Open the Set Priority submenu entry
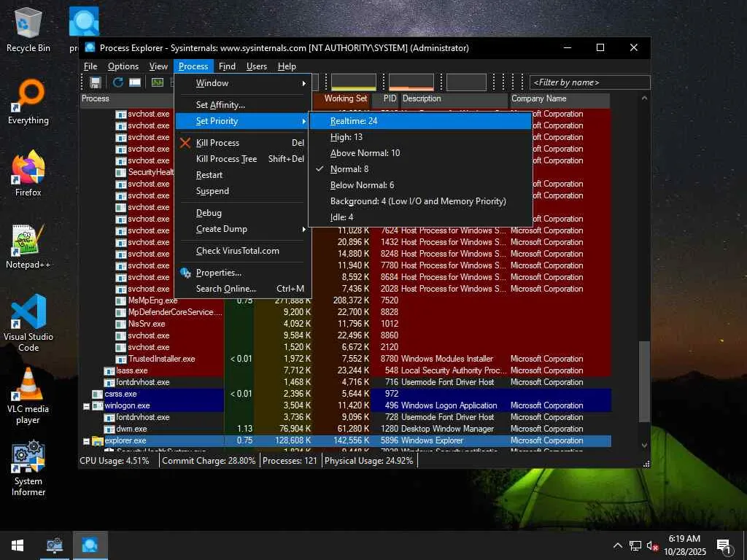The width and height of the screenshot is (747, 560). click(243, 121)
